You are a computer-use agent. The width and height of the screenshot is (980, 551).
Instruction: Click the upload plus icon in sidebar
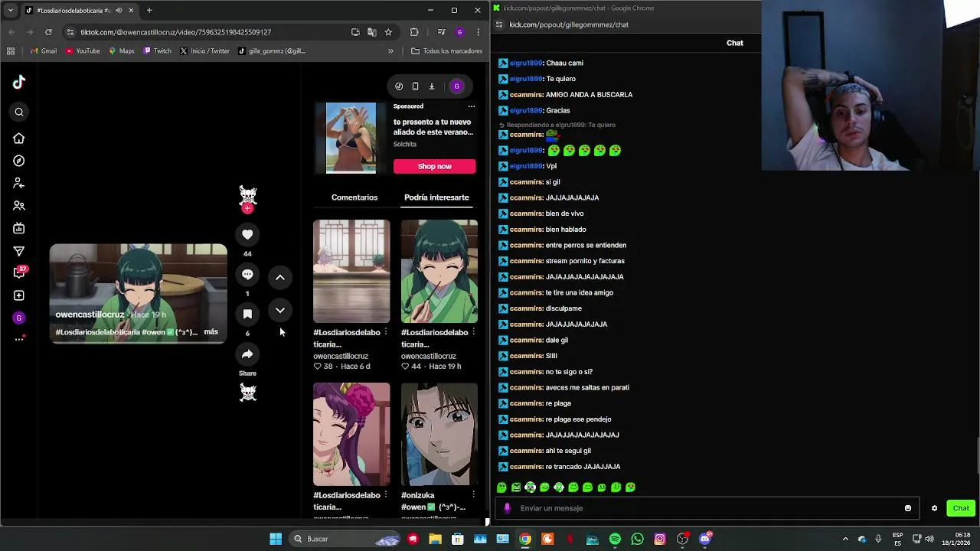coord(19,295)
